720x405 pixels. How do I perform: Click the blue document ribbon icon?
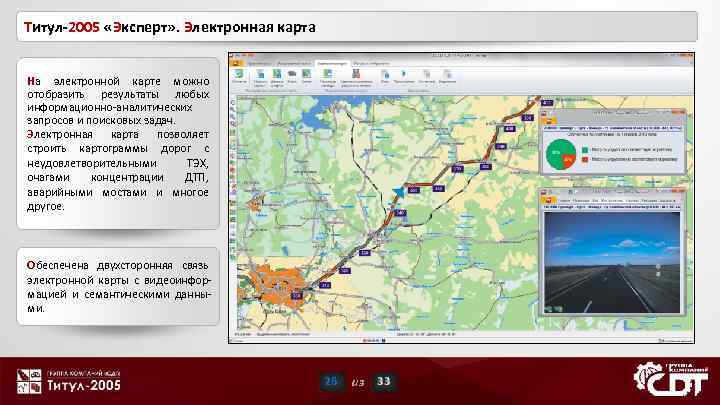tap(385, 76)
